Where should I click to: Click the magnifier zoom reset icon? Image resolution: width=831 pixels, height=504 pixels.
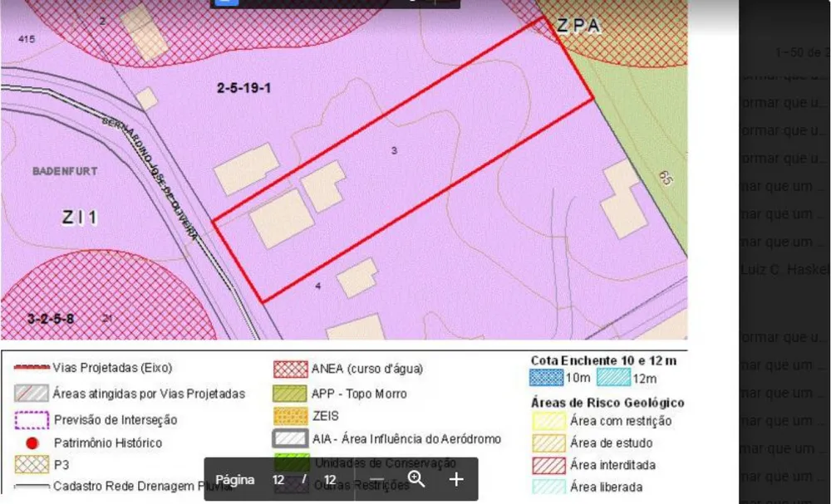pyautogui.click(x=416, y=480)
